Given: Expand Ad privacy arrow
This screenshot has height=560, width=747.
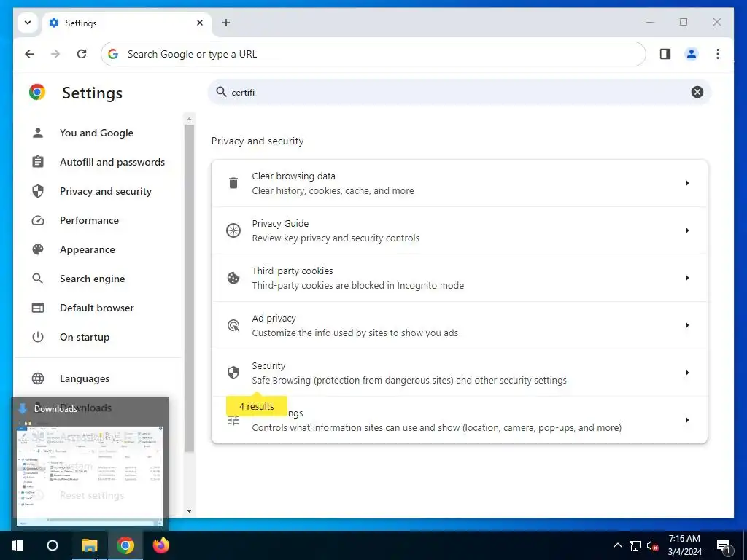Looking at the screenshot, I should (687, 325).
